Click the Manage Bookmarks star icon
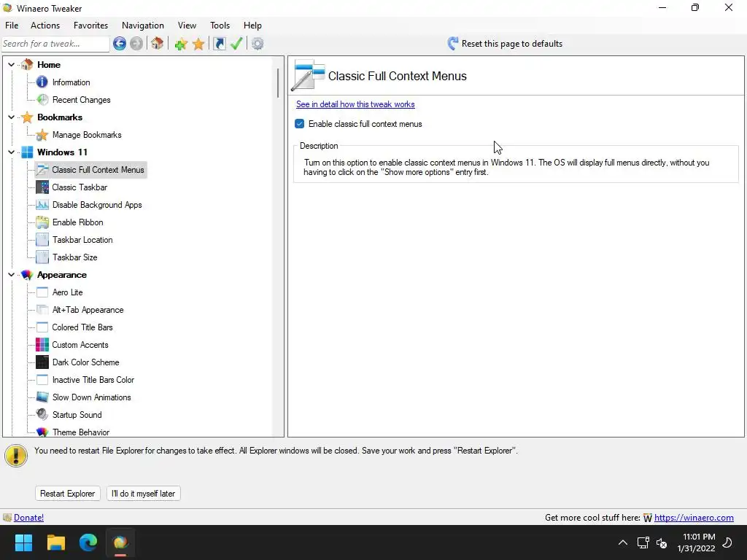 [42, 135]
